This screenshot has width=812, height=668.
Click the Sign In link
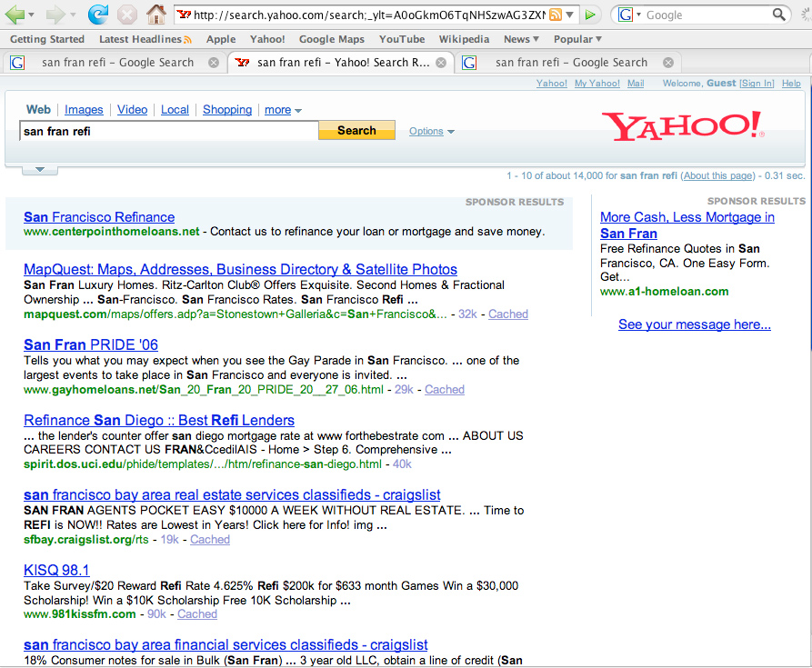coord(757,84)
